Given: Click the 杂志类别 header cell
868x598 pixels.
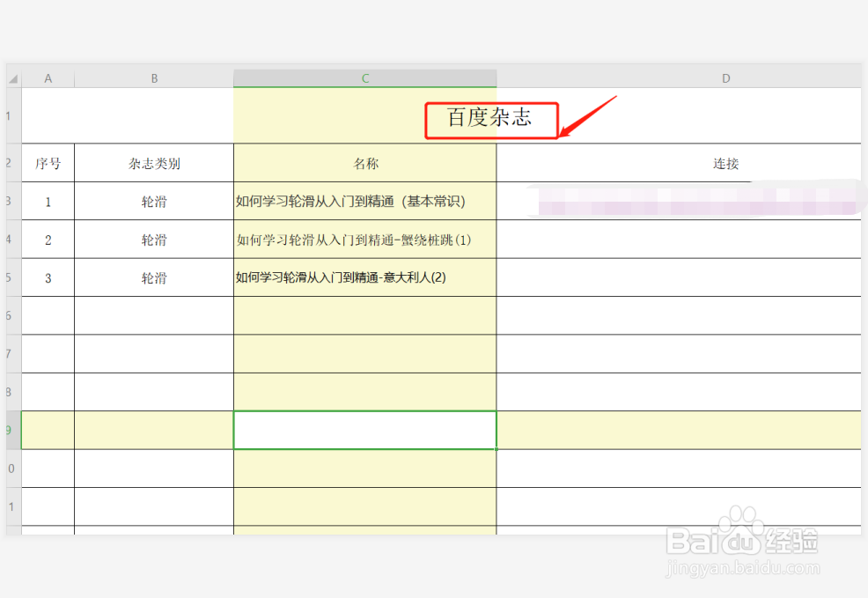Looking at the screenshot, I should point(154,163).
